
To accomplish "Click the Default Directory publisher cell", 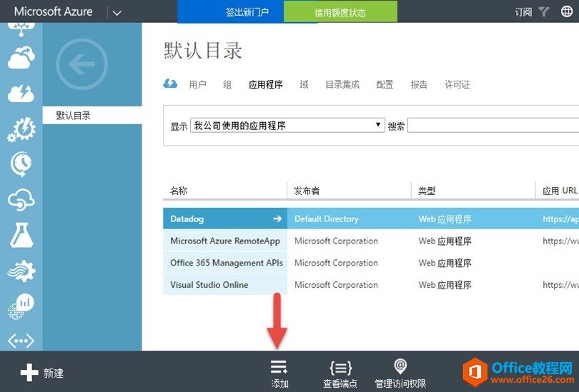I will point(327,219).
